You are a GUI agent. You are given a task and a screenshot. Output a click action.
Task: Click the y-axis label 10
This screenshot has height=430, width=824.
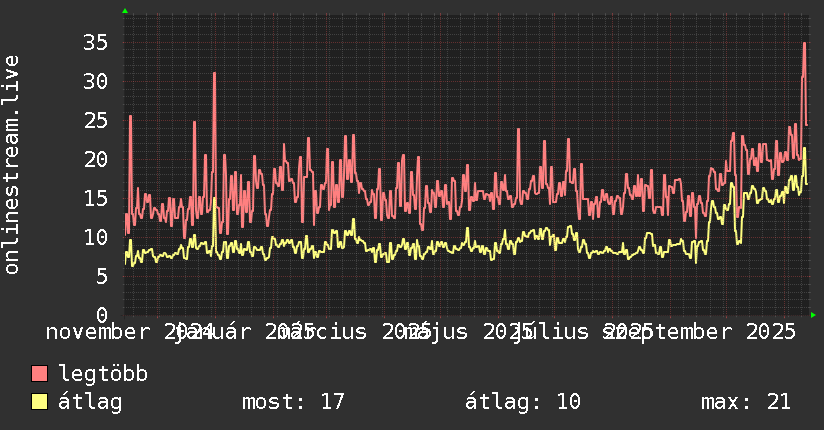[96, 237]
